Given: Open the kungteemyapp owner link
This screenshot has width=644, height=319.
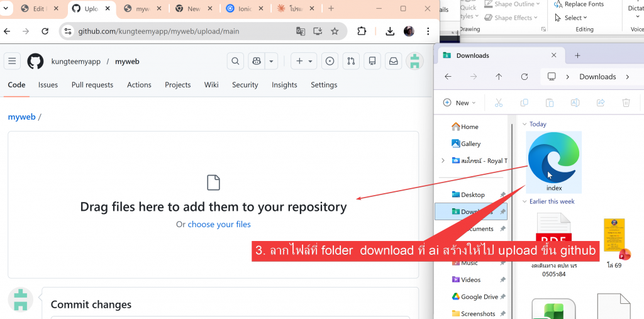Looking at the screenshot, I should coord(75,61).
